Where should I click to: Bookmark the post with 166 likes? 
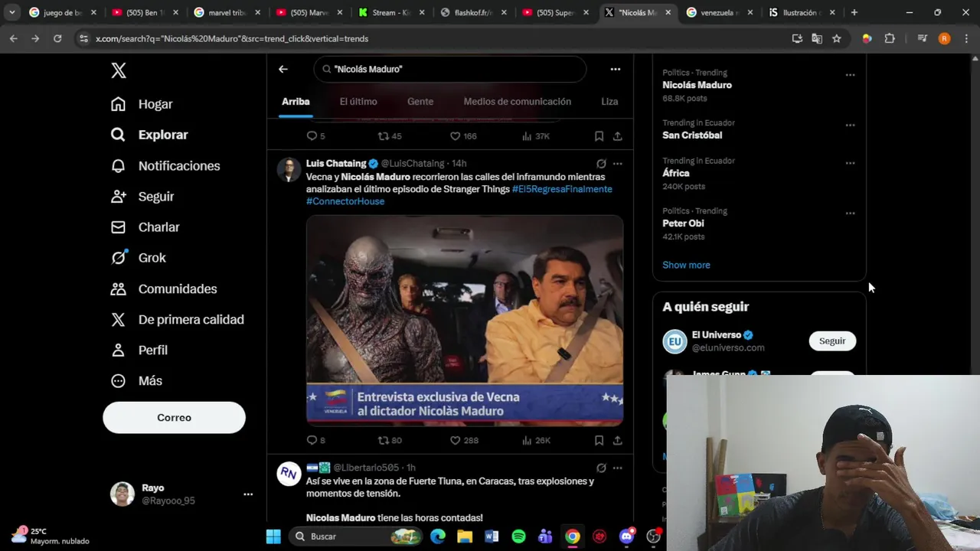(599, 136)
